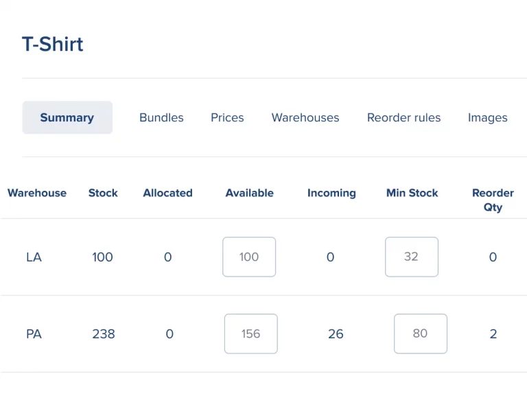Click the Reorder Qty column header
This screenshot has height=420, width=527.
493,200
